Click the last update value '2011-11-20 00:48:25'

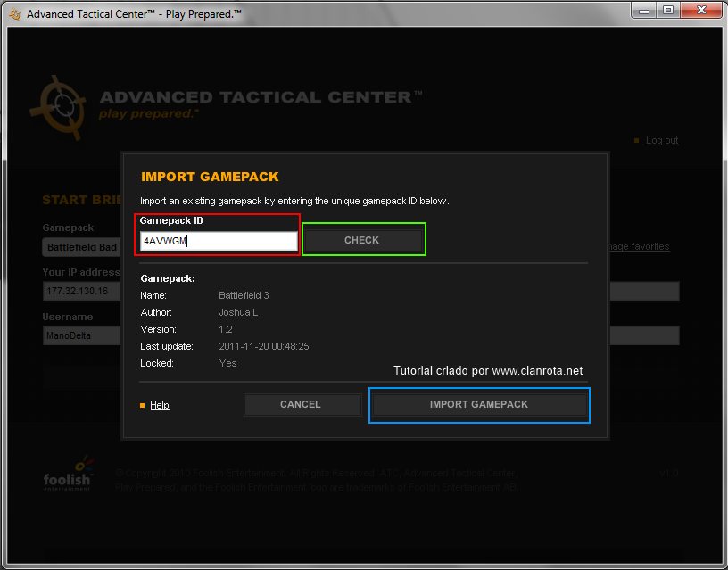pos(264,346)
